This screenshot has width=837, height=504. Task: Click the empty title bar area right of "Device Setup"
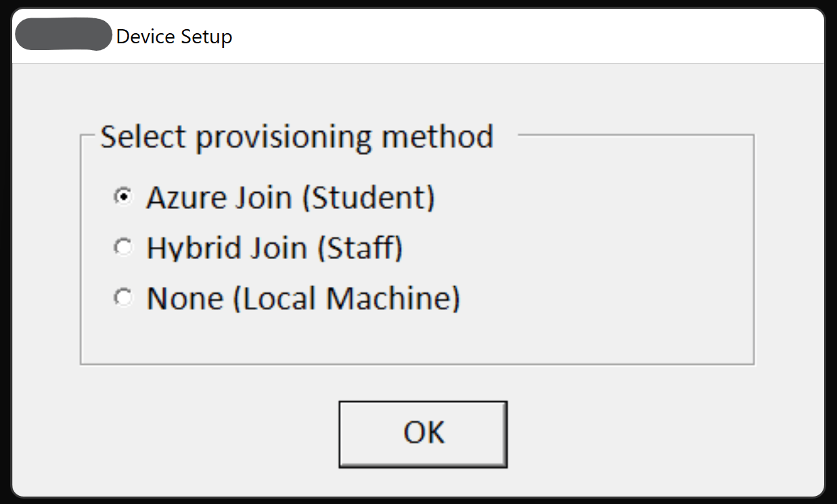point(528,37)
